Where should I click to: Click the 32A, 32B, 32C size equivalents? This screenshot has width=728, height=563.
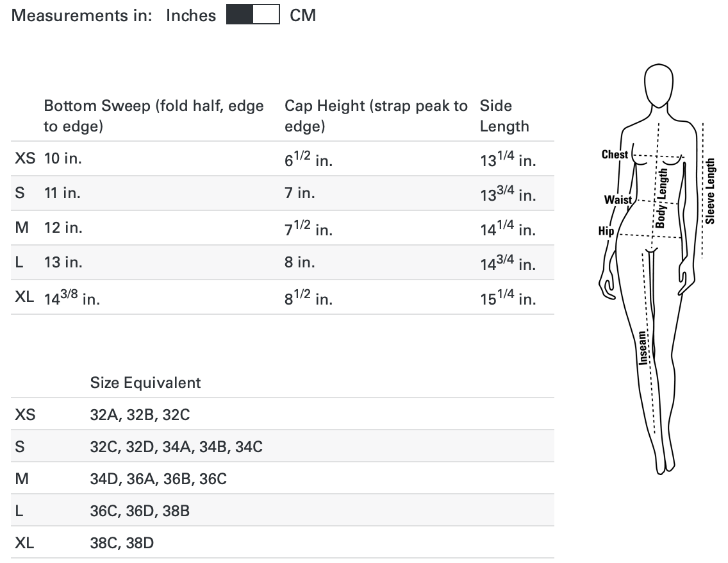(x=140, y=415)
